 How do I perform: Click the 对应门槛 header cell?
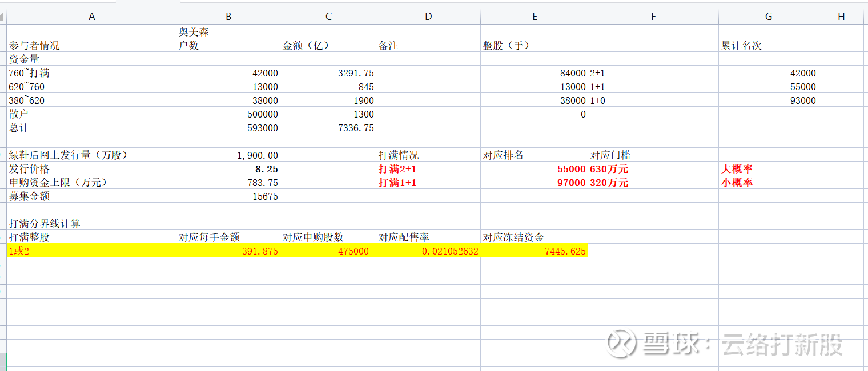coord(653,155)
